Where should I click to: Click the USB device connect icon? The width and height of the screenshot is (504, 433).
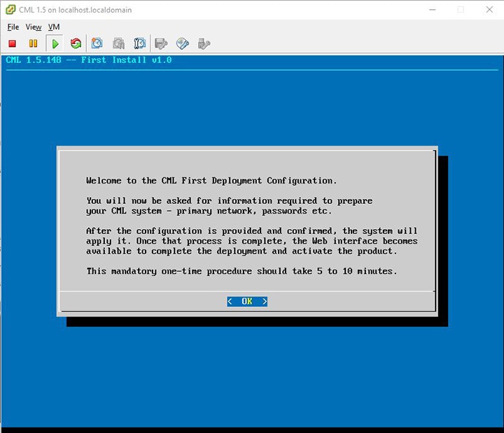click(x=204, y=43)
